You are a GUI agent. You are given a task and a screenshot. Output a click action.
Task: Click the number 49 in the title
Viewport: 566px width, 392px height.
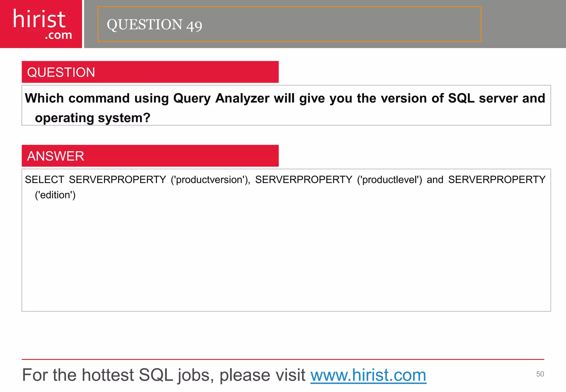coord(194,25)
